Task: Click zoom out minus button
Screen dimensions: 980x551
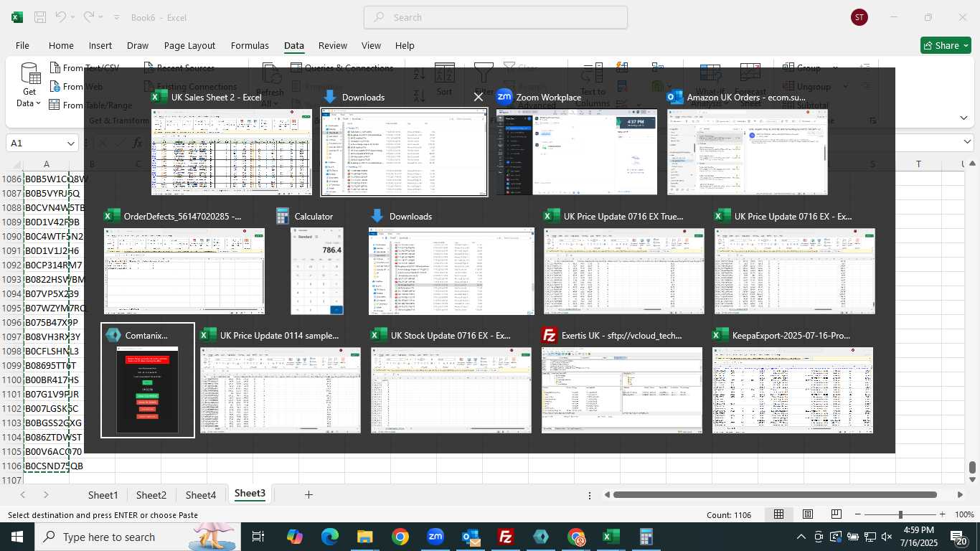Action: pyautogui.click(x=857, y=514)
